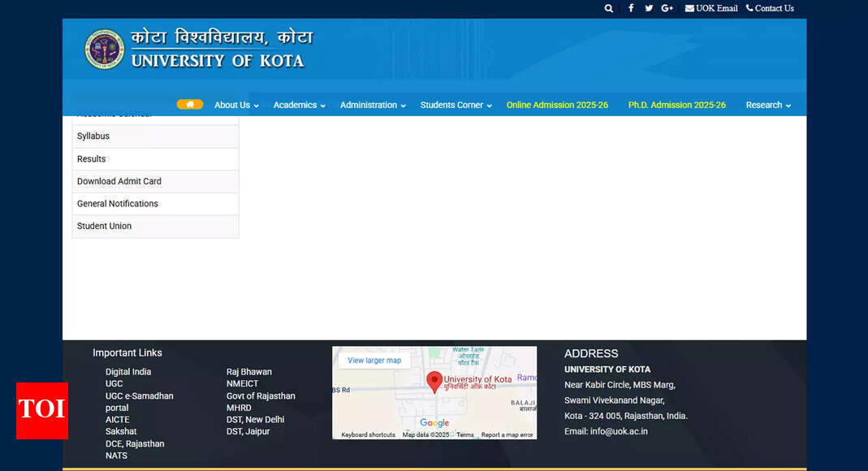Viewport: 868px width, 471px height.
Task: Open the Raj Bhawan link
Action: [x=249, y=372]
